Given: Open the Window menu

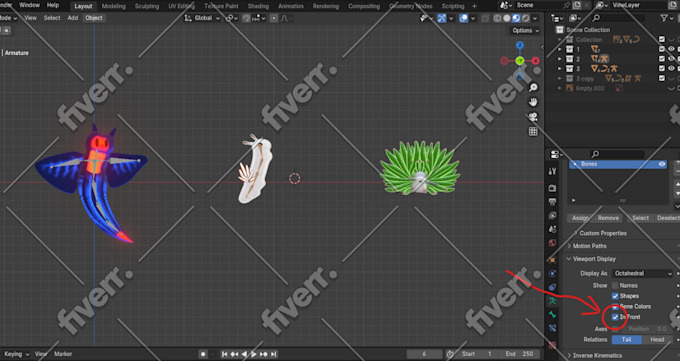Looking at the screenshot, I should [x=29, y=5].
